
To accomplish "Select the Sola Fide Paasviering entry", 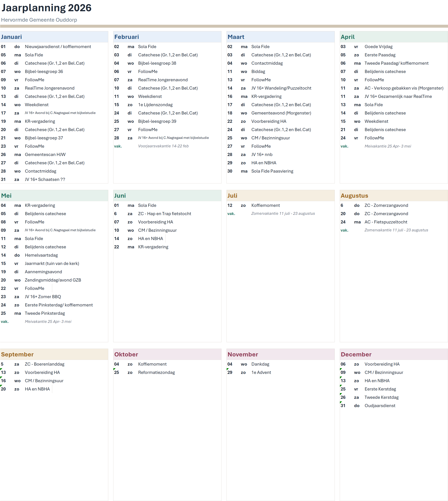I will coord(272,171).
